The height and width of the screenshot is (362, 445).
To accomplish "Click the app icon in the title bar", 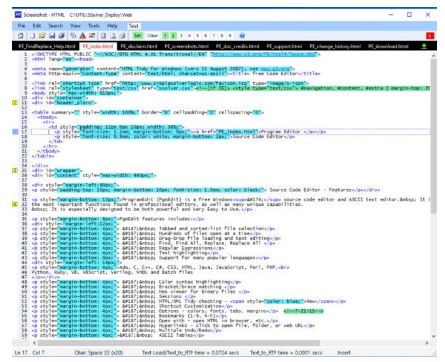I will (x=18, y=15).
